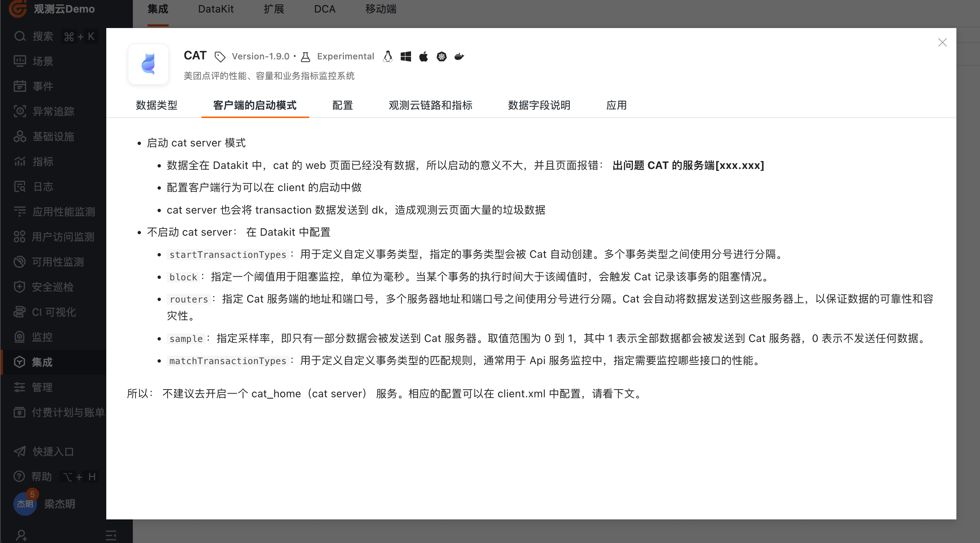The height and width of the screenshot is (543, 980).
Task: Click the Docker platform icon
Action: point(459,56)
